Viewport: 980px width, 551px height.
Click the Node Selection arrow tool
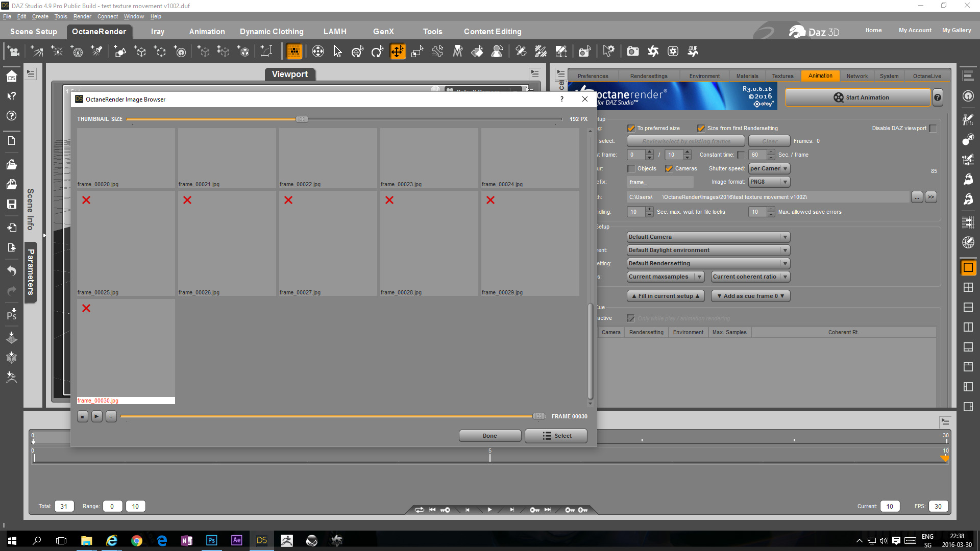(x=337, y=52)
